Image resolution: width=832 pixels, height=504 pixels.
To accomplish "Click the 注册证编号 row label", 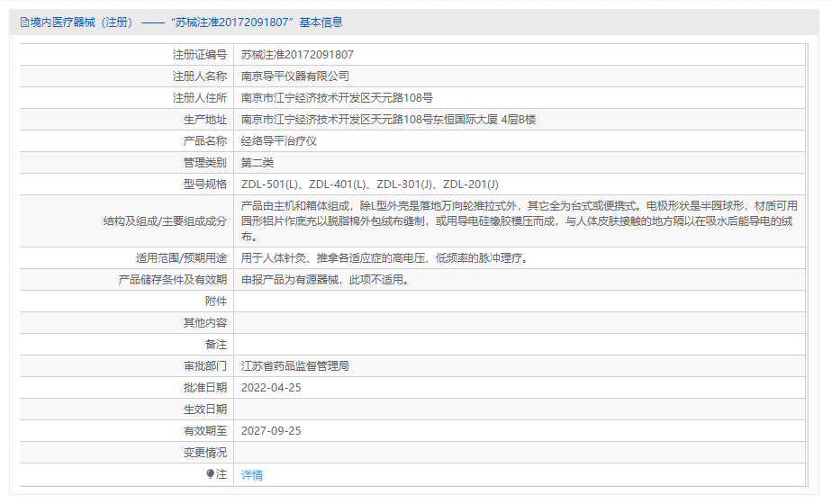I will 200,54.
